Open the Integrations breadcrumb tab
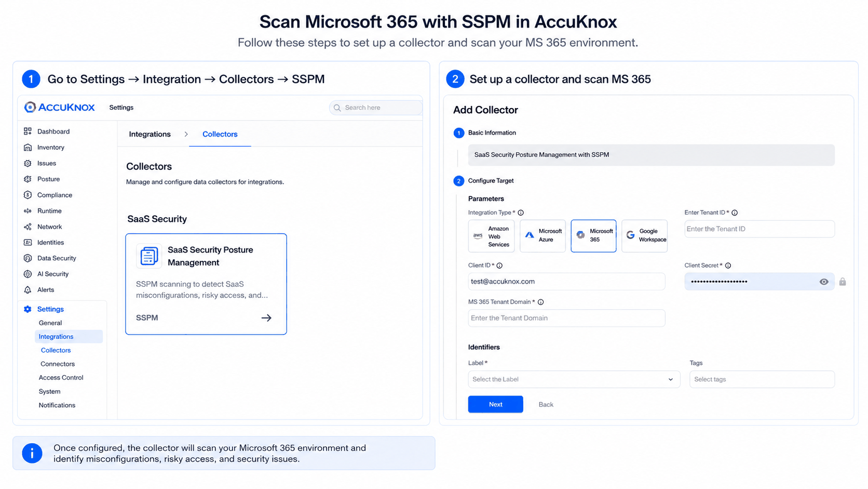Image resolution: width=868 pixels, height=489 pixels. coord(150,134)
